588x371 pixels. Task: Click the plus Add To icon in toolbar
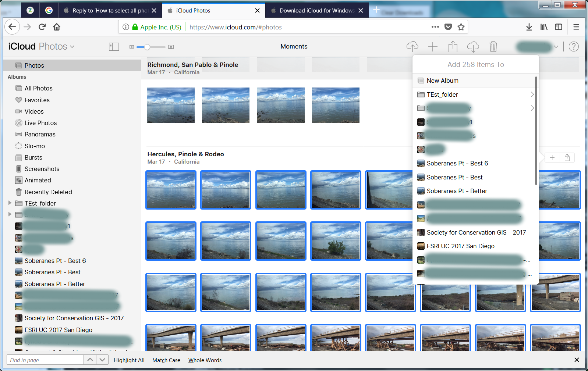coord(433,46)
